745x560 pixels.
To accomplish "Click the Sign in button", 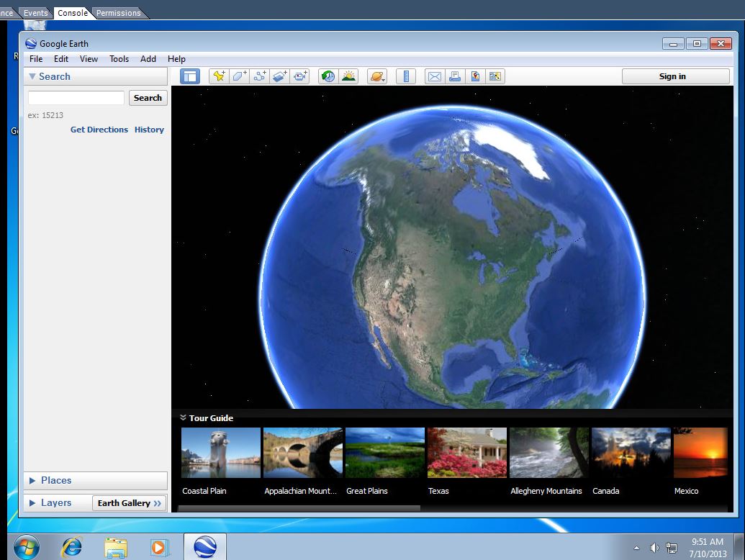I will click(675, 76).
